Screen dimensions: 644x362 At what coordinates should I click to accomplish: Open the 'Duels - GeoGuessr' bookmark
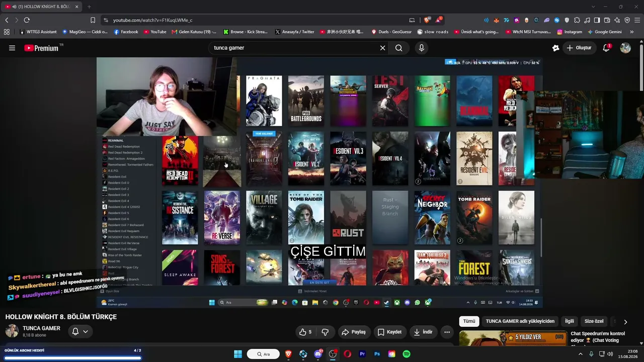[391, 32]
